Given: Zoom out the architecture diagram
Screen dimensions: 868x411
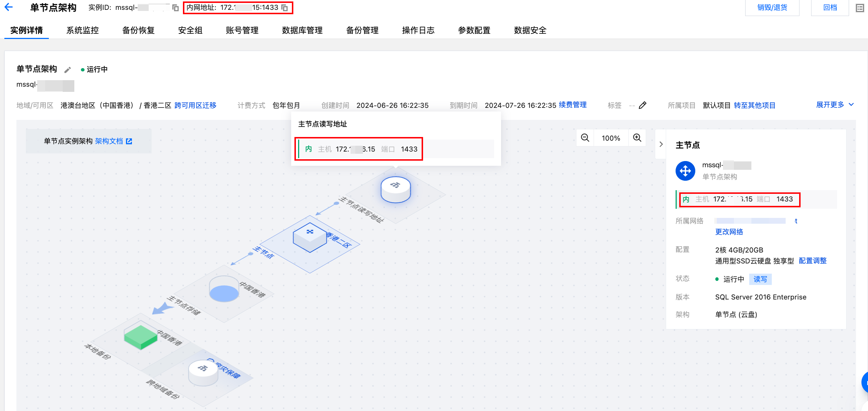Looking at the screenshot, I should 585,138.
